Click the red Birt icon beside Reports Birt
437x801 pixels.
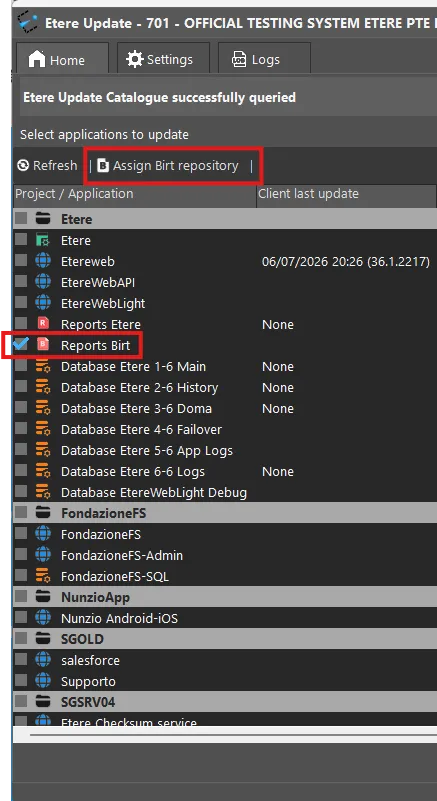(43, 345)
